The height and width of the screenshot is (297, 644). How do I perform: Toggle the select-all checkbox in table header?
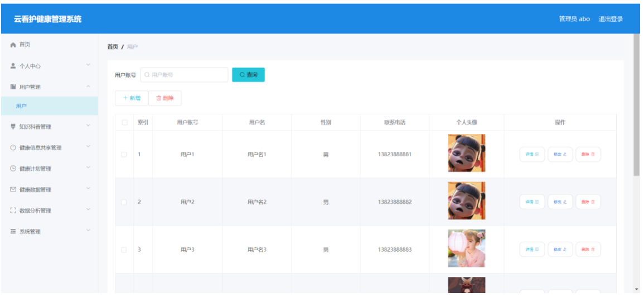[124, 122]
